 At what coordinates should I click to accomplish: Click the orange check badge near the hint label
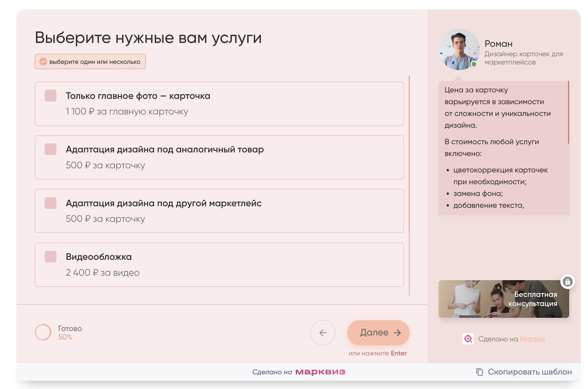point(43,61)
